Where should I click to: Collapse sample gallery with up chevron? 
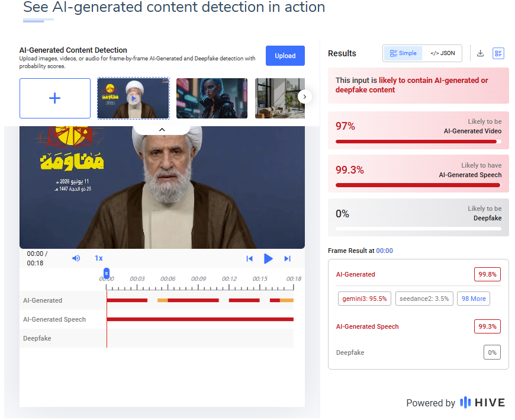pyautogui.click(x=162, y=130)
